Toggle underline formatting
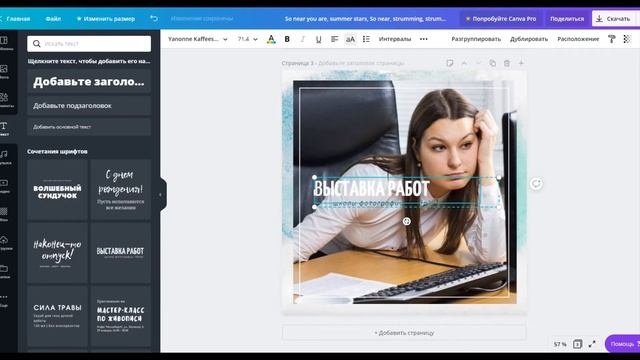The height and width of the screenshot is (360, 640). tap(318, 39)
